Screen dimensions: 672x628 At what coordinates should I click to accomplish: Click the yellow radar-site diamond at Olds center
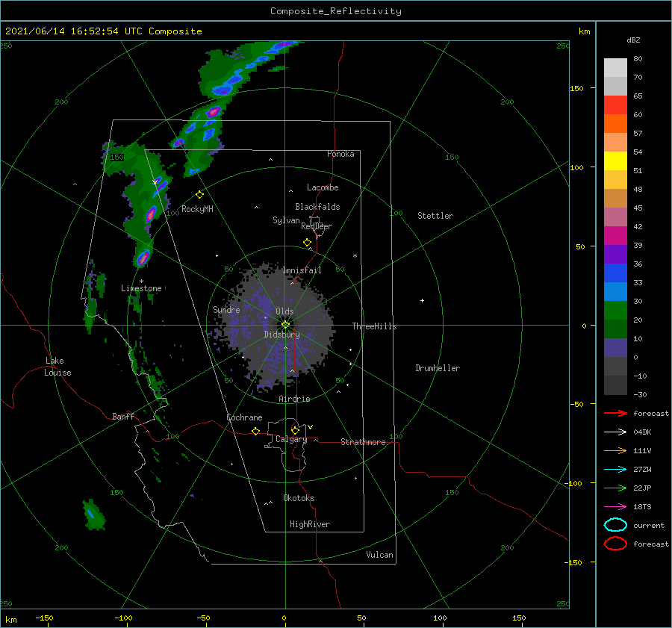click(x=285, y=325)
